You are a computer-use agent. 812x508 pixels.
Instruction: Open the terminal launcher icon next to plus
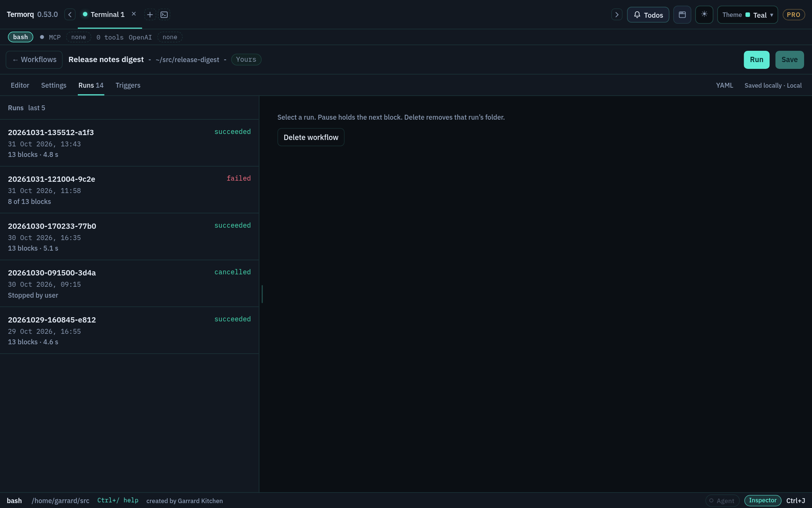[x=164, y=15]
